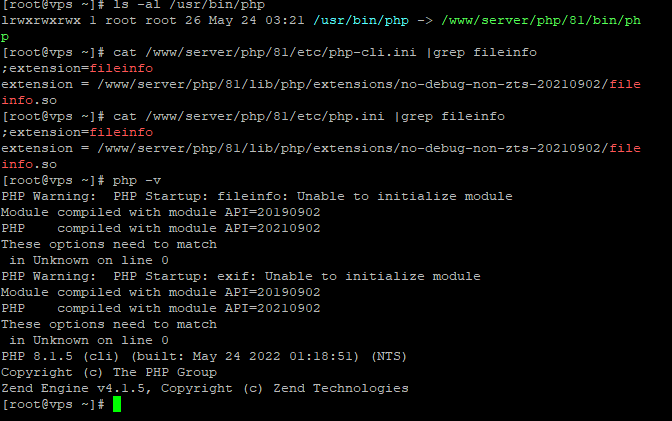
Task: Click the 'PHP 8.1.5 (cli)' version text
Action: coord(60,356)
